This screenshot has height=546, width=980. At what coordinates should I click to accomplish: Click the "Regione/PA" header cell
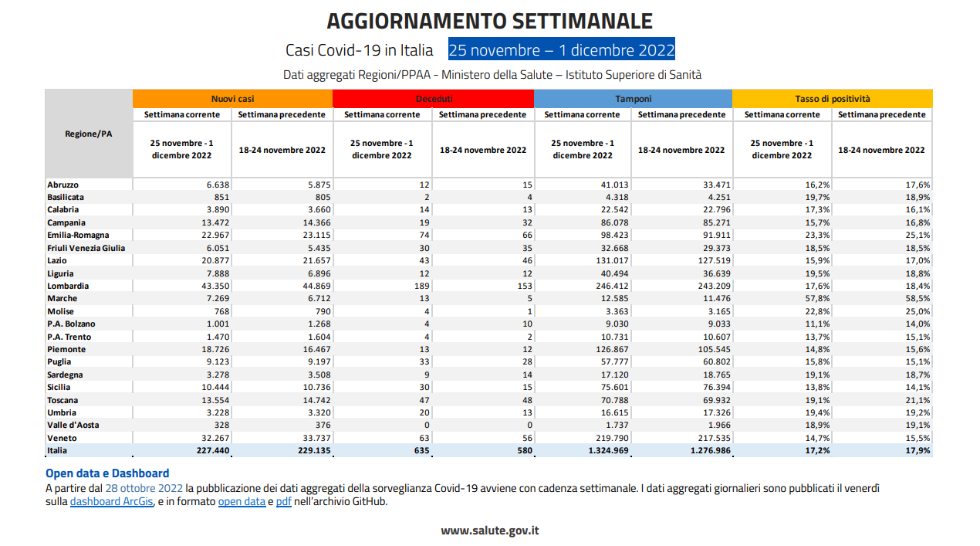tap(89, 134)
